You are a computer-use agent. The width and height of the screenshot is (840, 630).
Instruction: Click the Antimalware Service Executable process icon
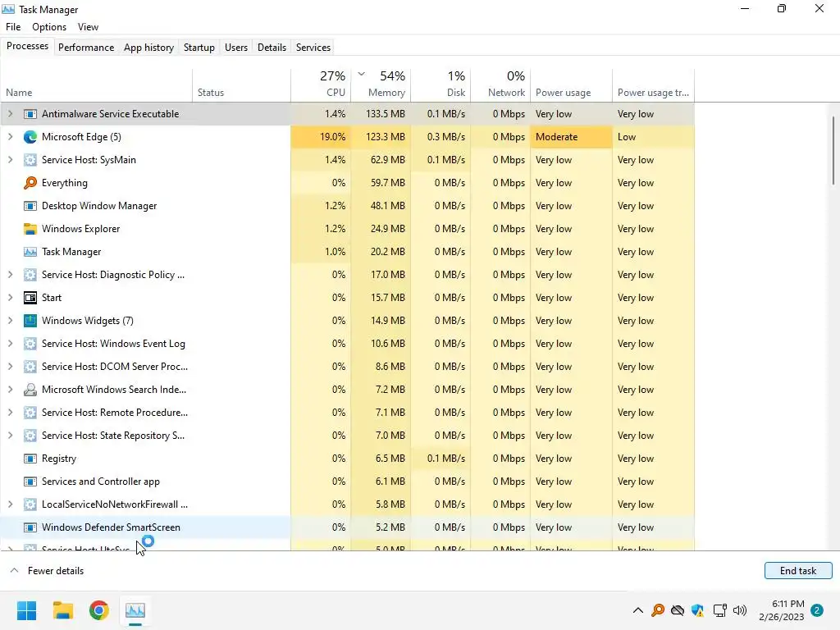click(x=30, y=114)
